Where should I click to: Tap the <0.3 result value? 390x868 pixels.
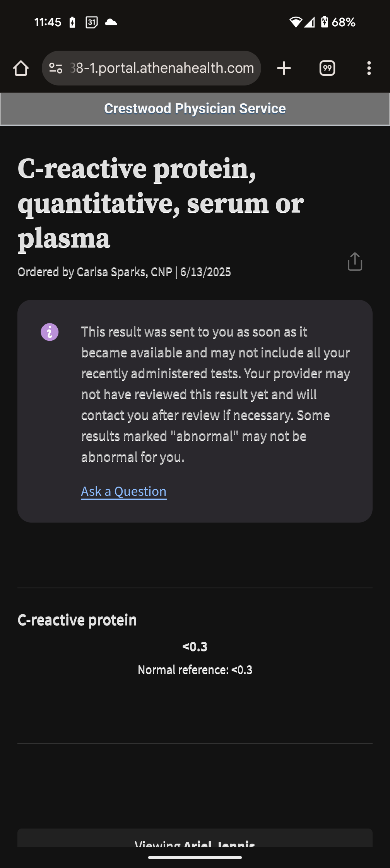point(195,647)
